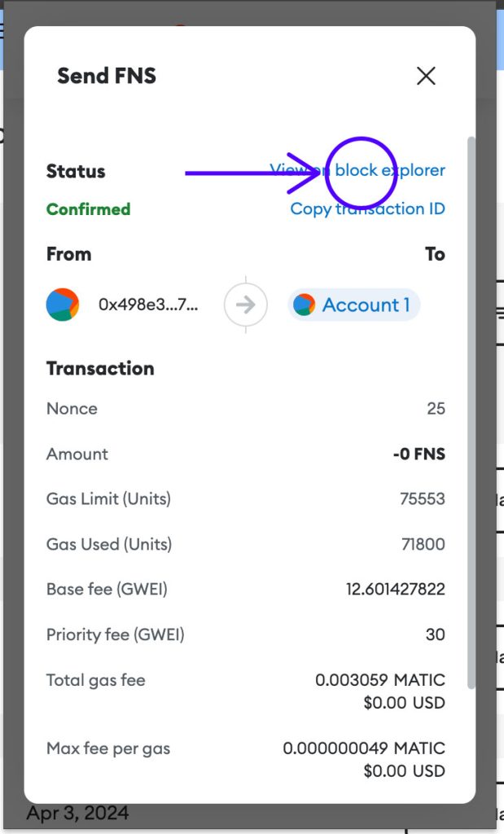
Task: Select the Gas Used value 71800
Action: tap(422, 544)
